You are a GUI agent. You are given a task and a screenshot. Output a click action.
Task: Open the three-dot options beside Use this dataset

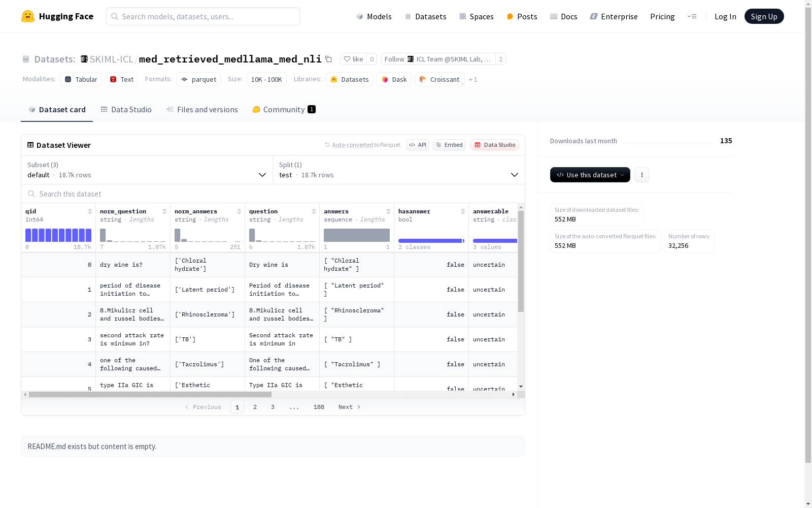pyautogui.click(x=642, y=175)
